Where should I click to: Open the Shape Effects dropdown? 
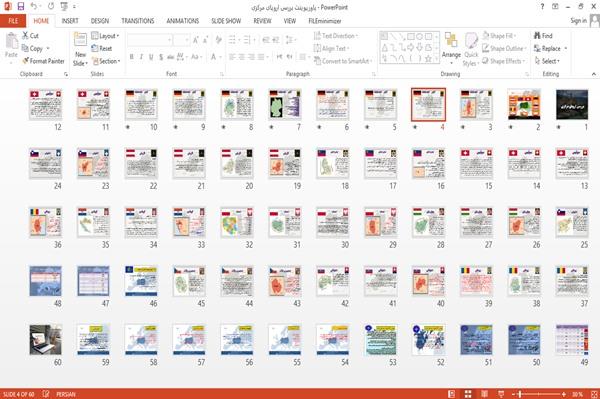coord(504,61)
